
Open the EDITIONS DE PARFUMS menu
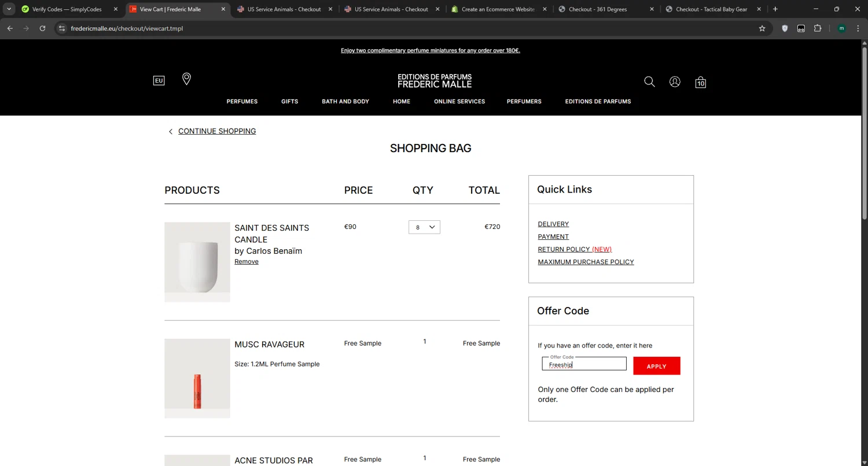click(x=598, y=101)
